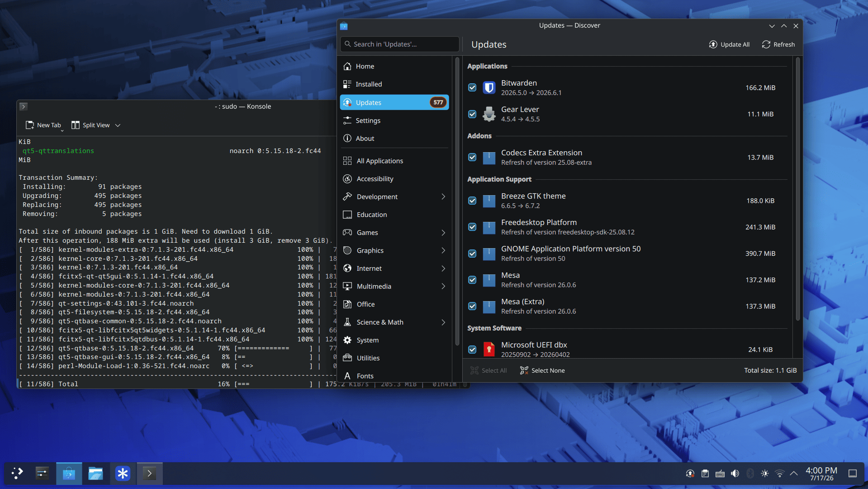868x489 pixels.
Task: Uncheck the Freedesktop Platform checkbox
Action: (x=472, y=227)
